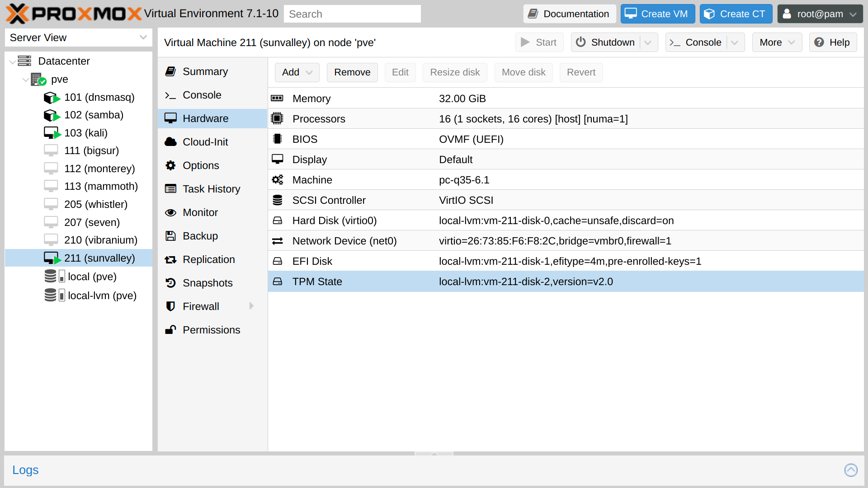Open the Shutdown options arrow
The width and height of the screenshot is (868, 488).
pyautogui.click(x=648, y=42)
